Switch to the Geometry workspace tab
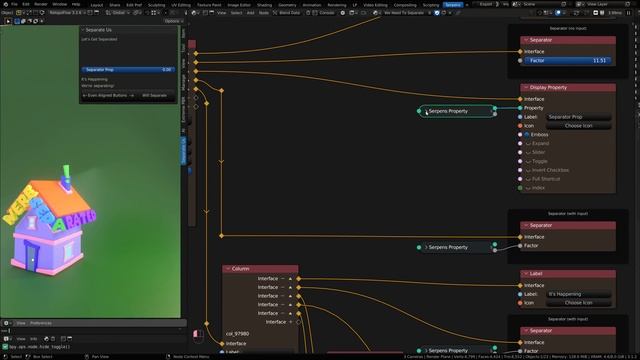Image resolution: width=640 pixels, height=360 pixels. click(x=287, y=5)
